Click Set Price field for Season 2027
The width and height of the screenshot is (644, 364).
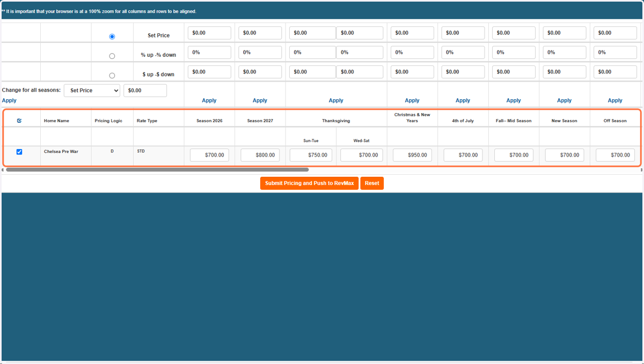coord(260,33)
